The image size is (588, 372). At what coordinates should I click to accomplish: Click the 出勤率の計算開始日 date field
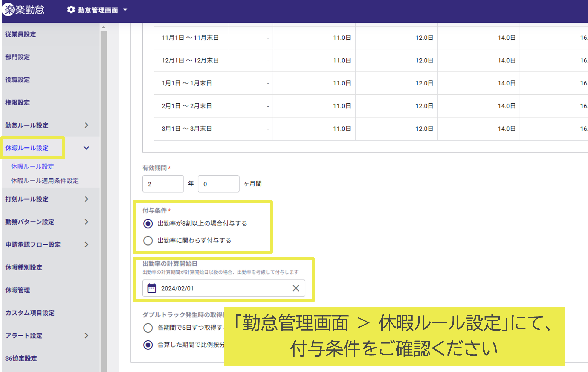point(224,288)
